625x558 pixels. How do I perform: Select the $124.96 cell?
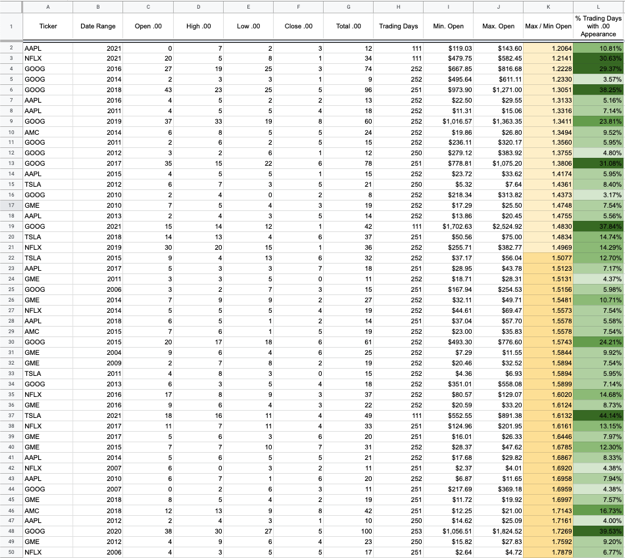tap(448, 426)
